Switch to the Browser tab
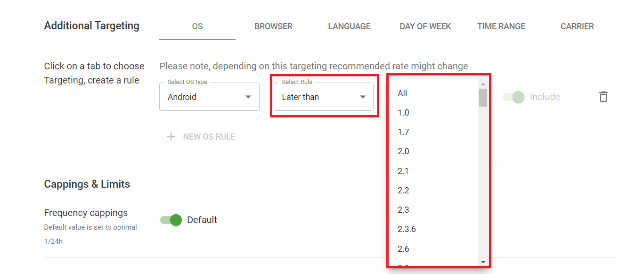Image resolution: width=644 pixels, height=274 pixels. pos(273,26)
